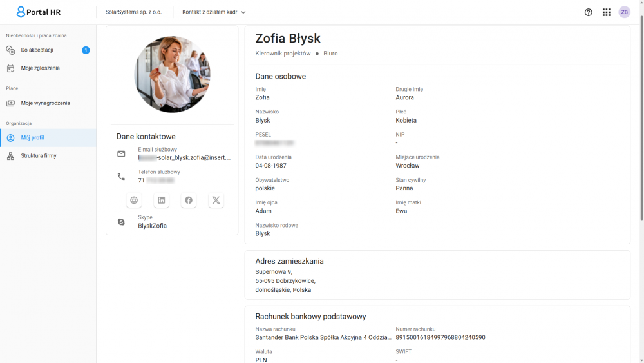Open Do akceptacji in the sidebar

click(37, 50)
